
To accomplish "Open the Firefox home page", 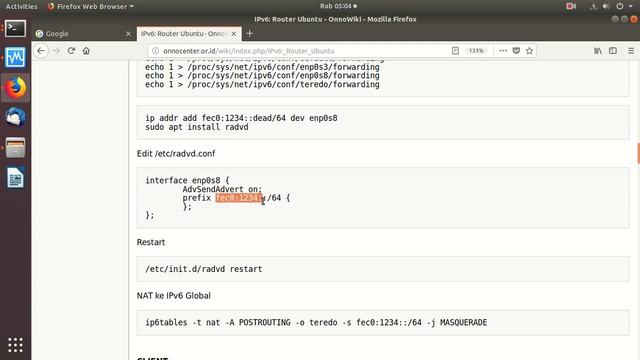I will [86, 51].
